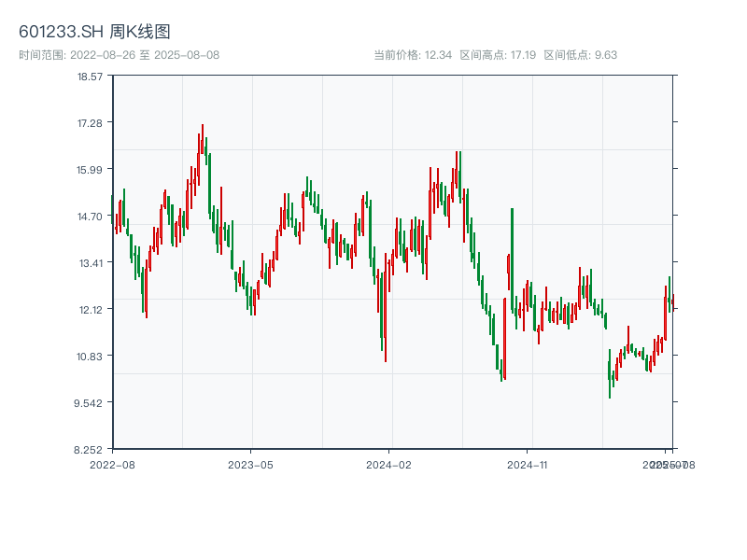Click x-axis label 2024-11
747x560 pixels.
(x=527, y=465)
